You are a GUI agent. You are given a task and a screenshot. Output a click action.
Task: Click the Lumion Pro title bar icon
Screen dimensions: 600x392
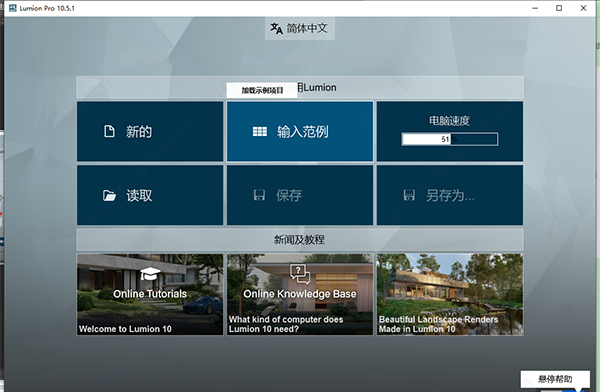(x=13, y=8)
